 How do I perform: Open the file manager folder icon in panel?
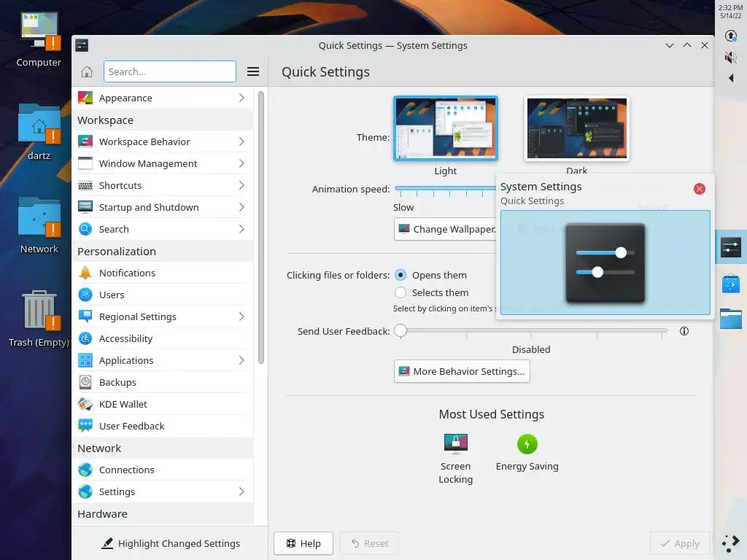click(731, 319)
